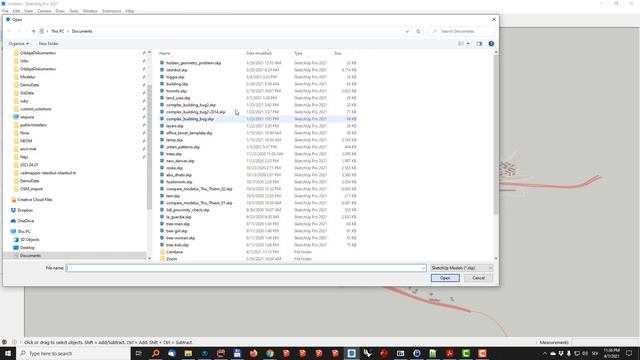
Task: Click the Search Documents box
Action: (x=462, y=31)
